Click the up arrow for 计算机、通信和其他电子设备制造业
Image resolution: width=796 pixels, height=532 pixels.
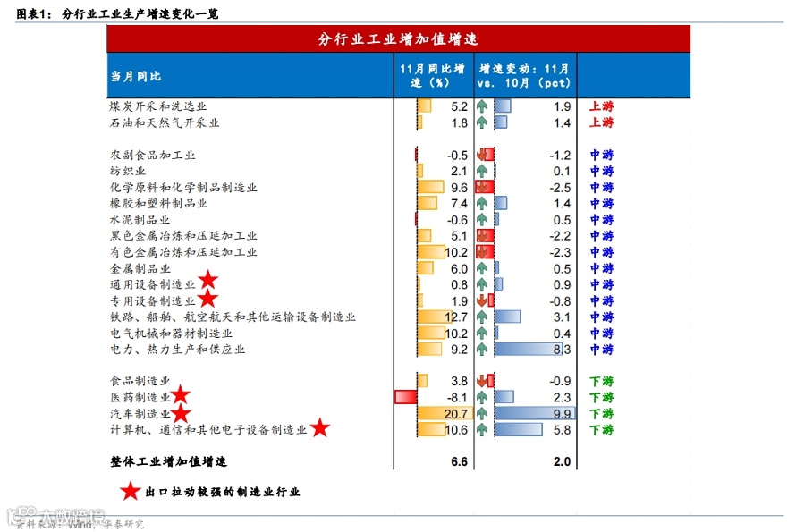(x=482, y=430)
